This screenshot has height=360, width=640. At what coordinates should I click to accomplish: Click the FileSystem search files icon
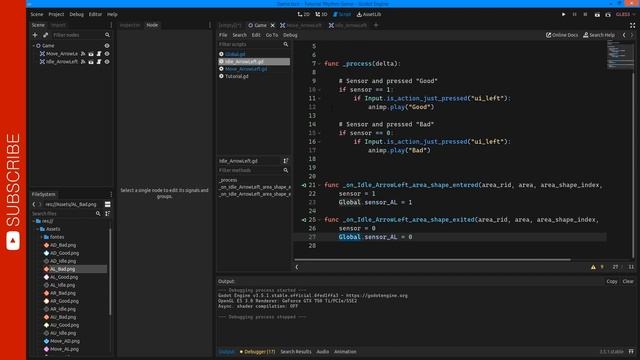[98, 213]
